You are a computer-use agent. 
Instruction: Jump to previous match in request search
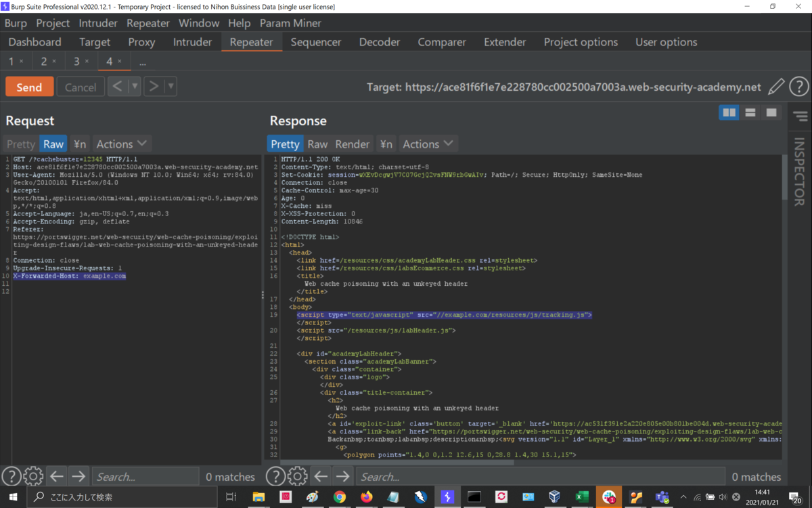click(57, 477)
